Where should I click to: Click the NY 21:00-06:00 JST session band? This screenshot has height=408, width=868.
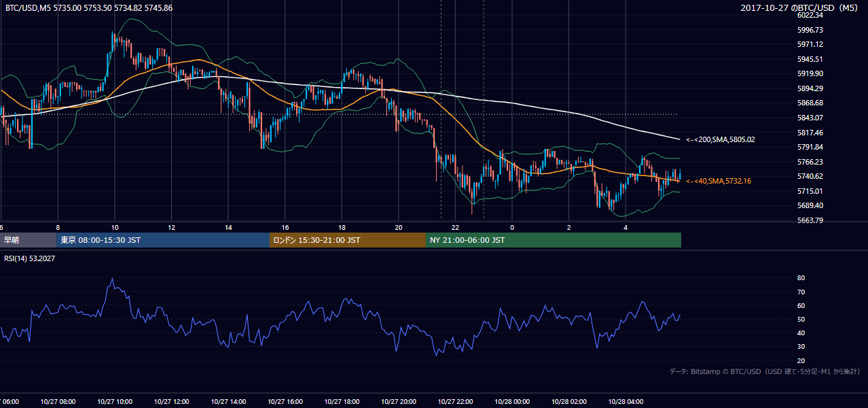(554, 240)
